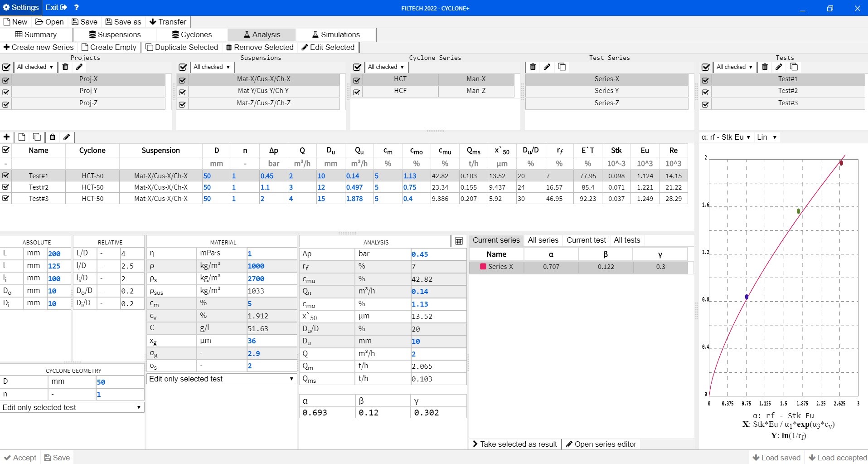Toggle the HCF Man-Z cyclone checkbox
Screen dimensions: 868x464
coord(357,92)
